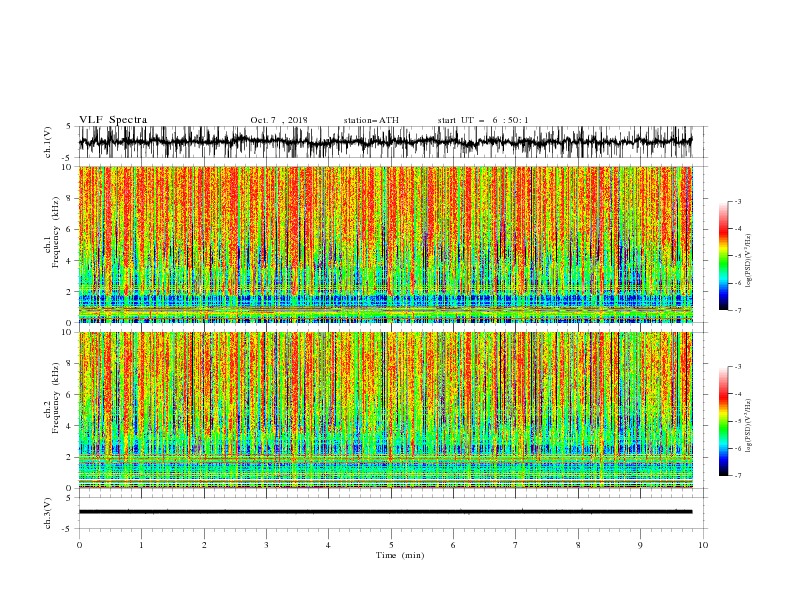
Task: Click ch.2 colorbar 'log(PSD)(V²/Hz)' label
Action: tap(749, 426)
